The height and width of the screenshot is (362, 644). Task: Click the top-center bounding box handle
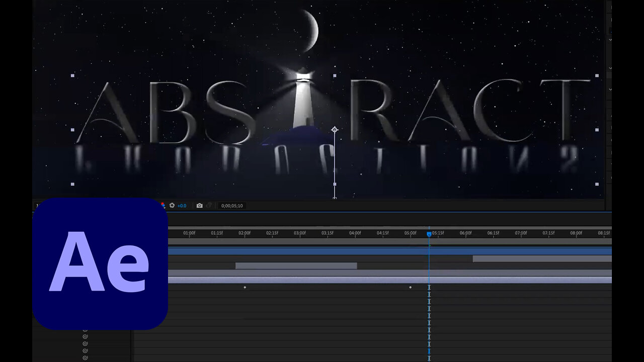tap(335, 75)
